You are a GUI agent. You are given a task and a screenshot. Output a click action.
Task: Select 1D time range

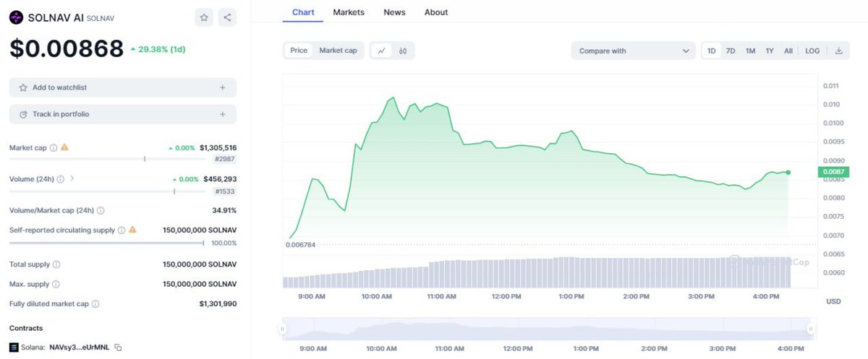(711, 51)
